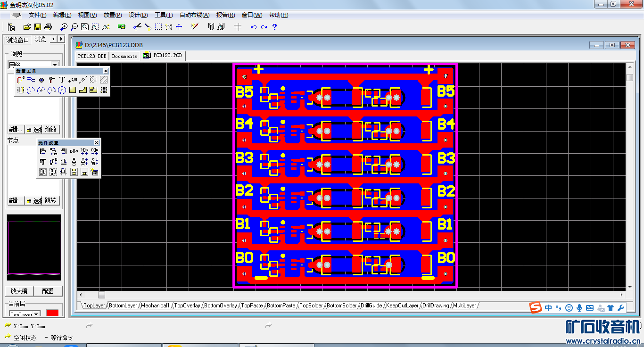Click the Sogou soft keyboard icon
The width and height of the screenshot is (644, 347).
(x=590, y=308)
